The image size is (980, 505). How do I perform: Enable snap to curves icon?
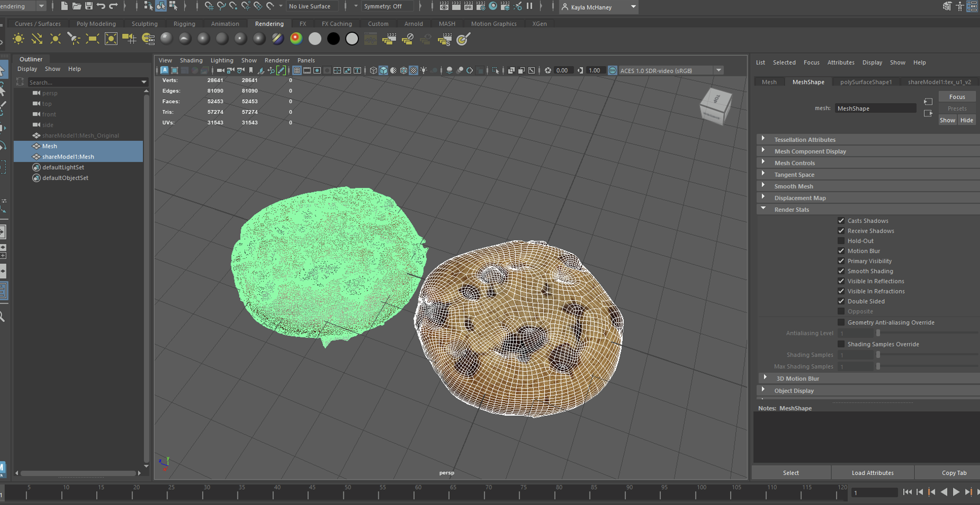[221, 6]
